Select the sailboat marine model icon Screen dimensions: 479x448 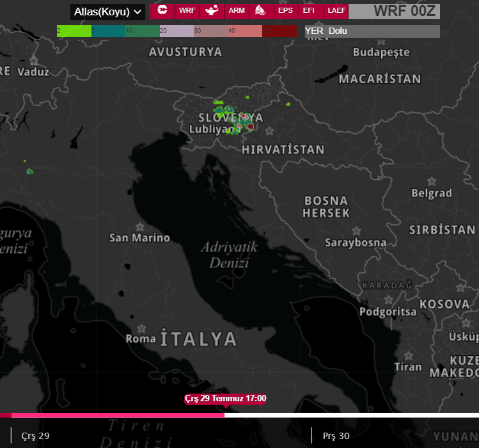pyautogui.click(x=262, y=12)
